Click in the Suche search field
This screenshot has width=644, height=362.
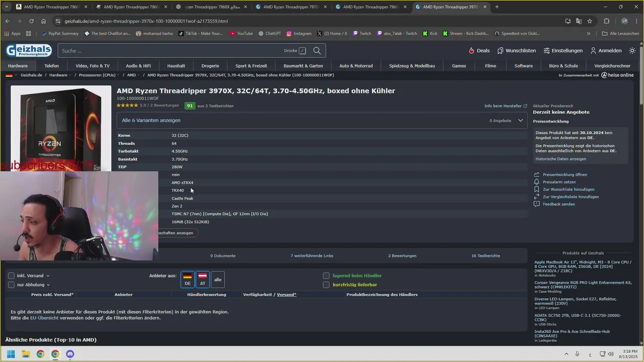pos(171,50)
